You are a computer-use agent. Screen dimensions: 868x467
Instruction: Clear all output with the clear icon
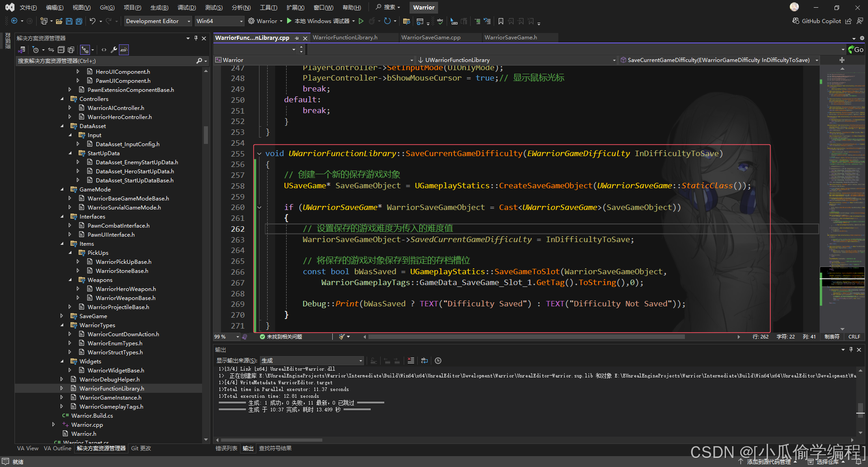coord(410,361)
